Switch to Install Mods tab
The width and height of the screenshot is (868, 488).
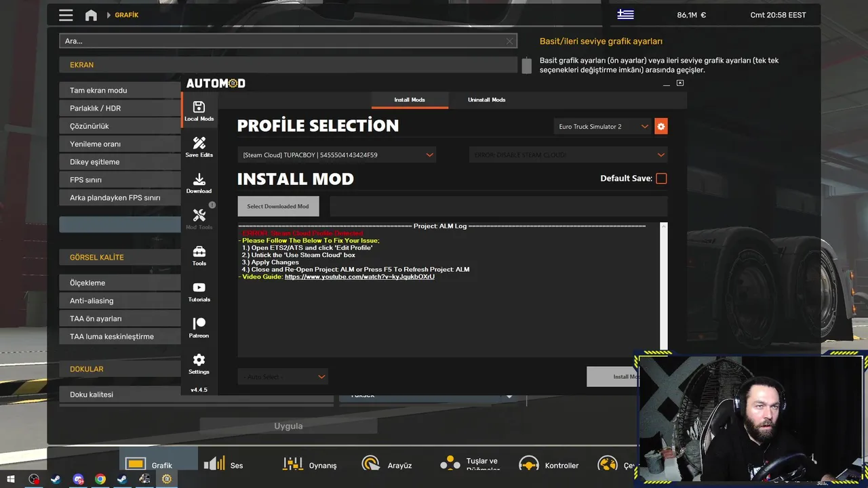410,100
